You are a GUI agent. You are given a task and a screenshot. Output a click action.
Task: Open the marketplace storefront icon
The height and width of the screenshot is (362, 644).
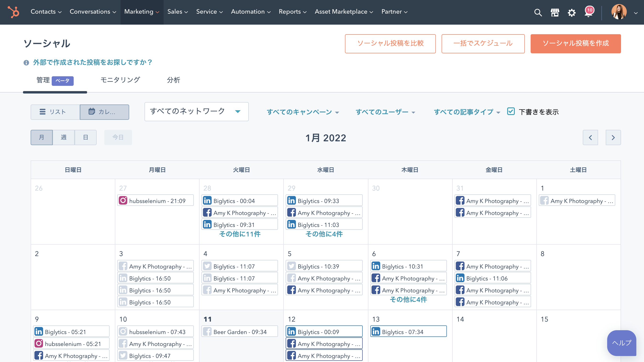(x=555, y=12)
